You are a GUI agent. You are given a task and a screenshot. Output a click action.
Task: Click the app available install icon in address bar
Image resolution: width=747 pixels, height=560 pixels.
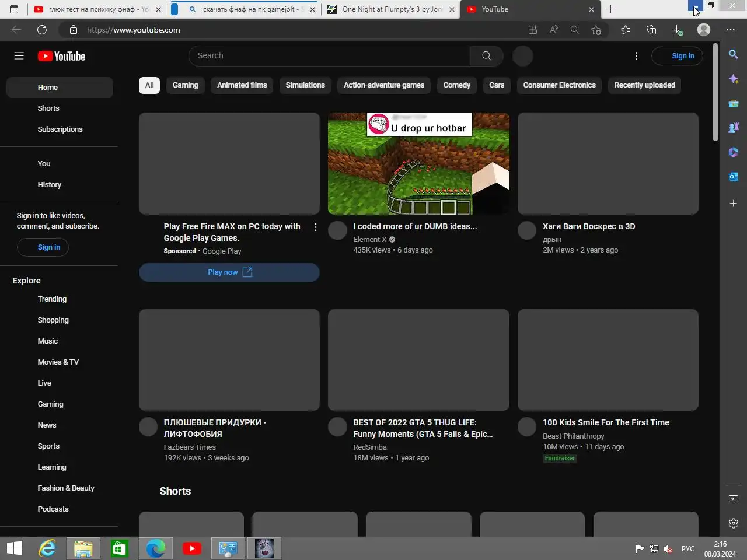[532, 30]
